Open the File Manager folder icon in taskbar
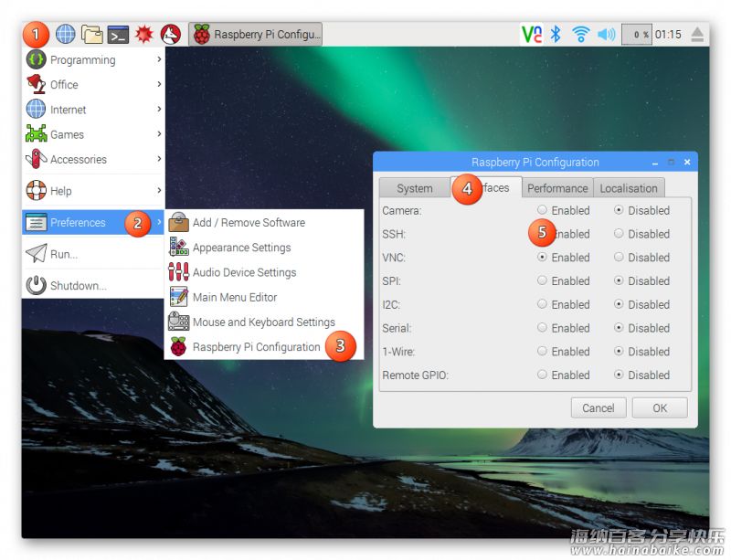 click(92, 34)
